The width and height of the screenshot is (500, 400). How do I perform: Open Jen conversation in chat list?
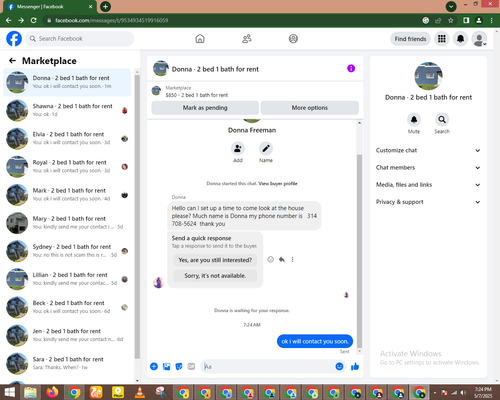[67, 335]
